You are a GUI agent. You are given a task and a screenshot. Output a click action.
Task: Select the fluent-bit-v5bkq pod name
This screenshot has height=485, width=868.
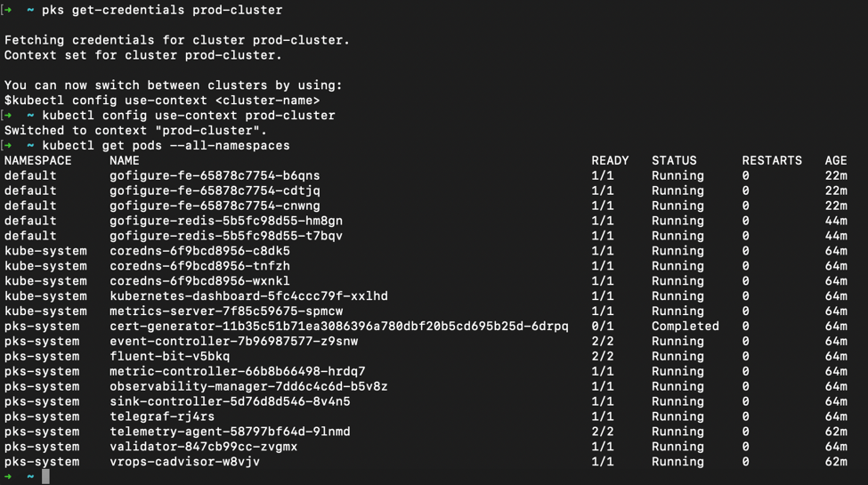169,356
